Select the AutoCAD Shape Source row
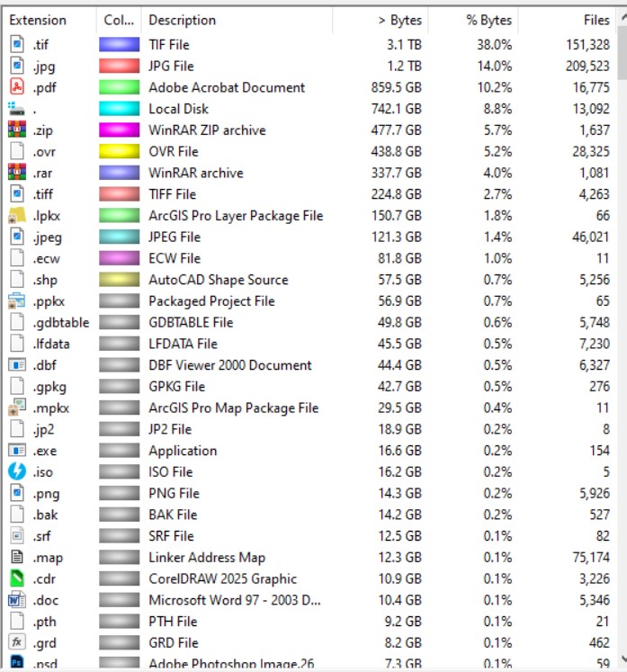 (x=218, y=280)
